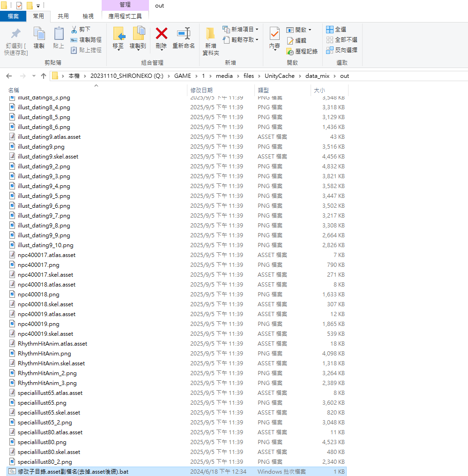
Task: Expand the Recent locations dropdown arrow
Action: pyautogui.click(x=34, y=76)
